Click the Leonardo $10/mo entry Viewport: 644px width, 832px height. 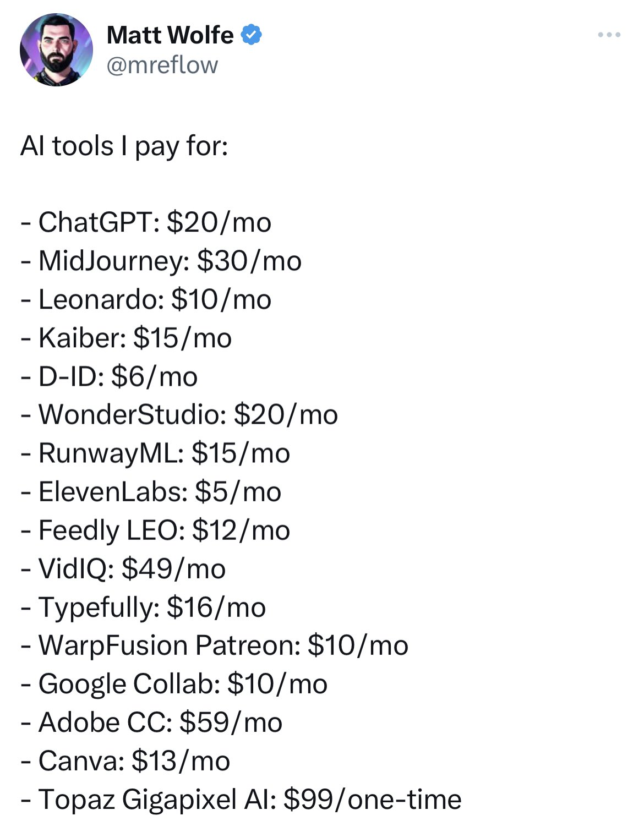click(146, 300)
